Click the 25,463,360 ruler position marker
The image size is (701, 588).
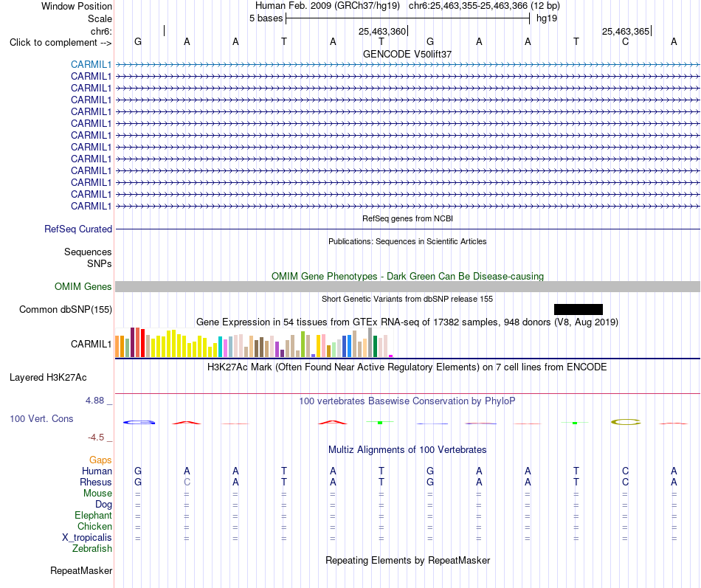point(382,31)
